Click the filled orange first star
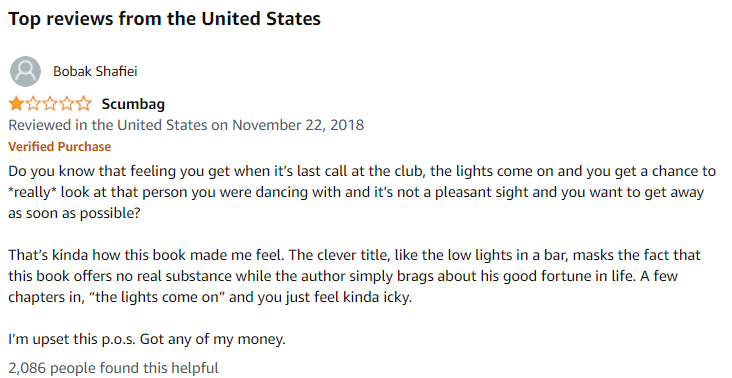This screenshot has width=732, height=378. point(16,103)
